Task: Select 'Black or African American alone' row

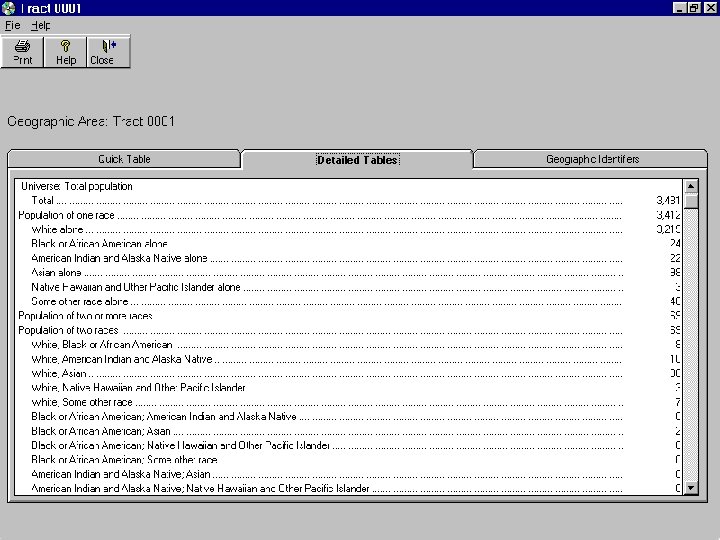Action: tap(349, 243)
